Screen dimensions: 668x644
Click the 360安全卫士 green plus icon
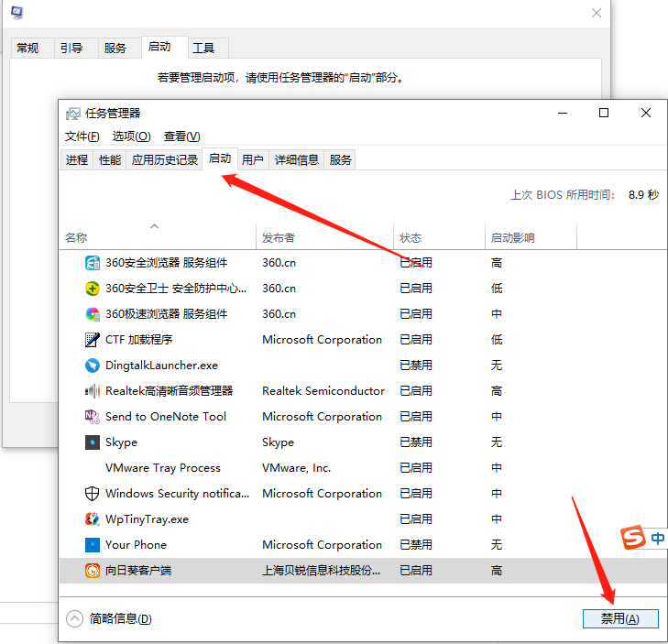[x=92, y=289]
